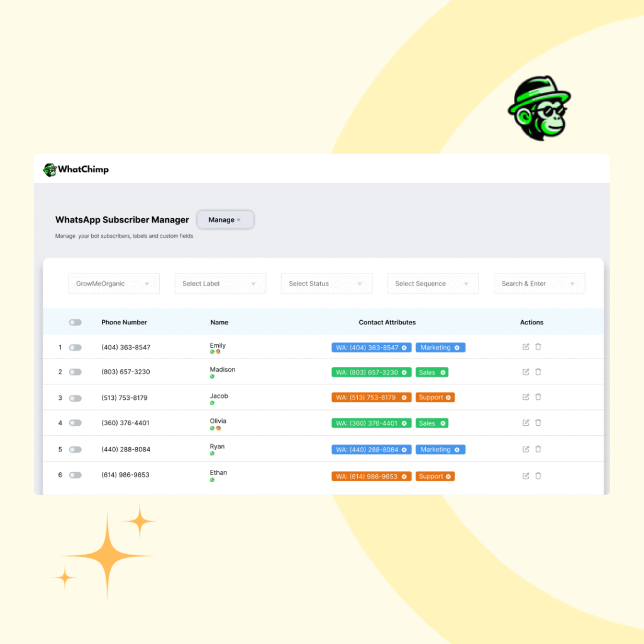Image resolution: width=644 pixels, height=644 pixels.
Task: Expand the Select Label dropdown
Action: coord(219,284)
